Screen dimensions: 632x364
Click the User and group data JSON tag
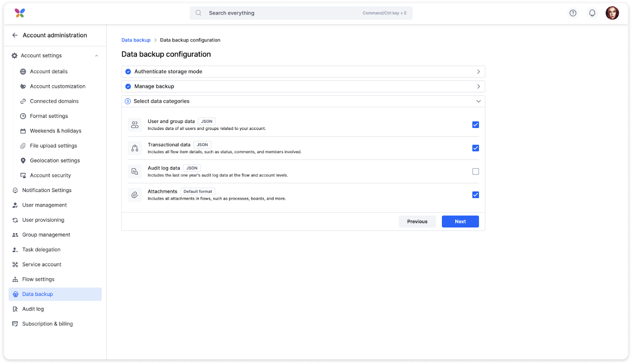[207, 122]
